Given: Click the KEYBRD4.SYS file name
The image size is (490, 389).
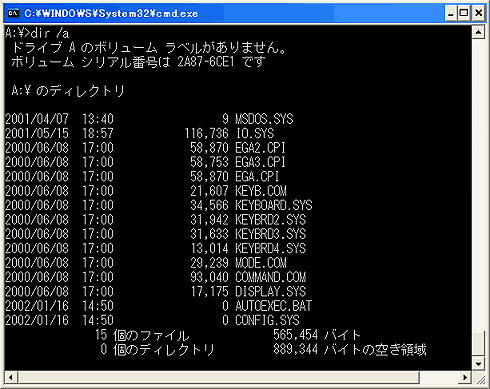Looking at the screenshot, I should point(271,248).
